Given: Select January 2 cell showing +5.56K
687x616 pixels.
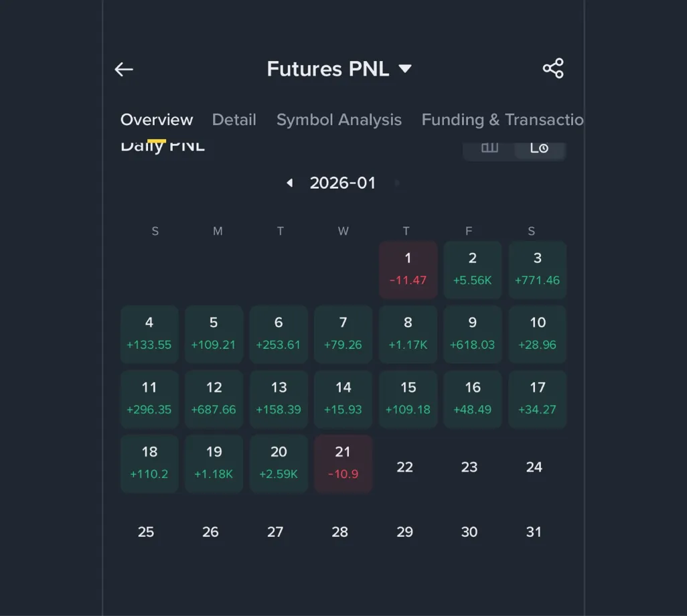Looking at the screenshot, I should coord(472,269).
